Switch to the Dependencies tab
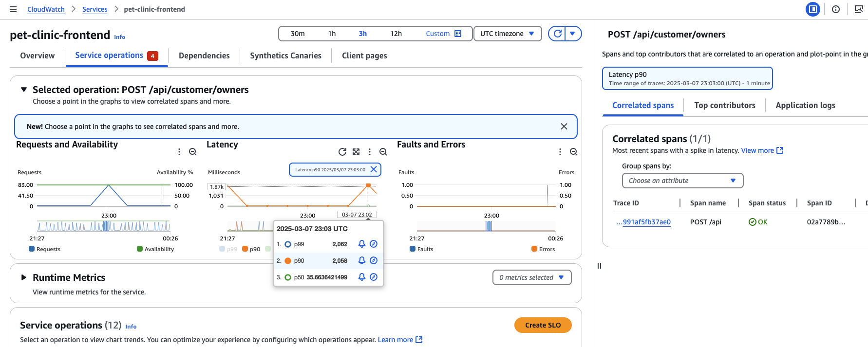Screen dimensions: 868x347 click(204, 55)
